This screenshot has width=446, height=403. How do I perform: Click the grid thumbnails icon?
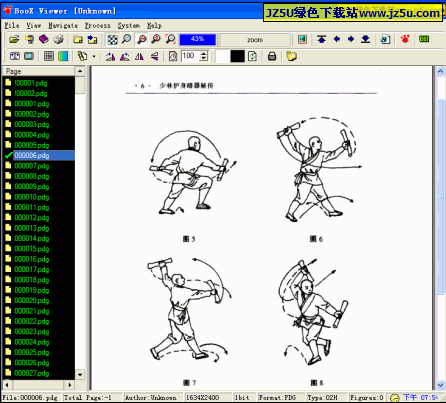[49, 56]
